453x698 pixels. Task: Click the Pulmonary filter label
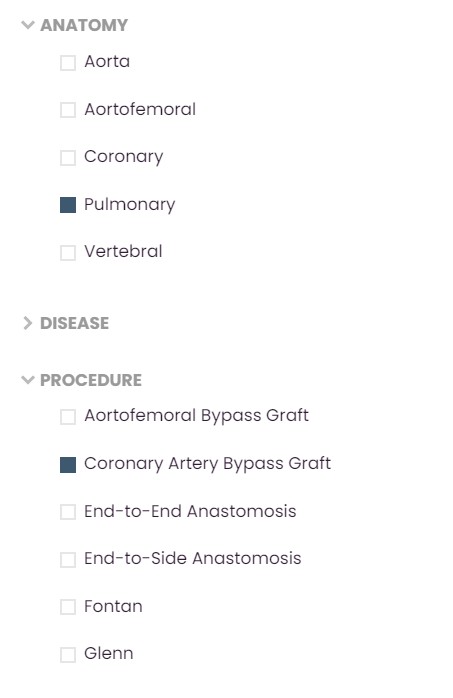129,205
